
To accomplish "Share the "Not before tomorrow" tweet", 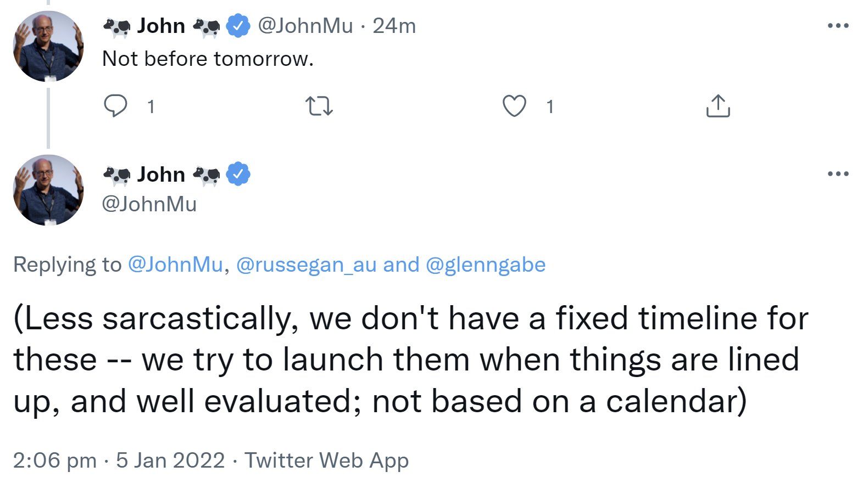I will pyautogui.click(x=717, y=105).
